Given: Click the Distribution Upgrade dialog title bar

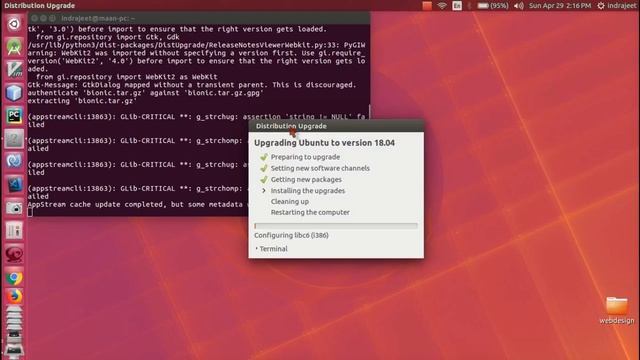Looking at the screenshot, I should 336,126.
